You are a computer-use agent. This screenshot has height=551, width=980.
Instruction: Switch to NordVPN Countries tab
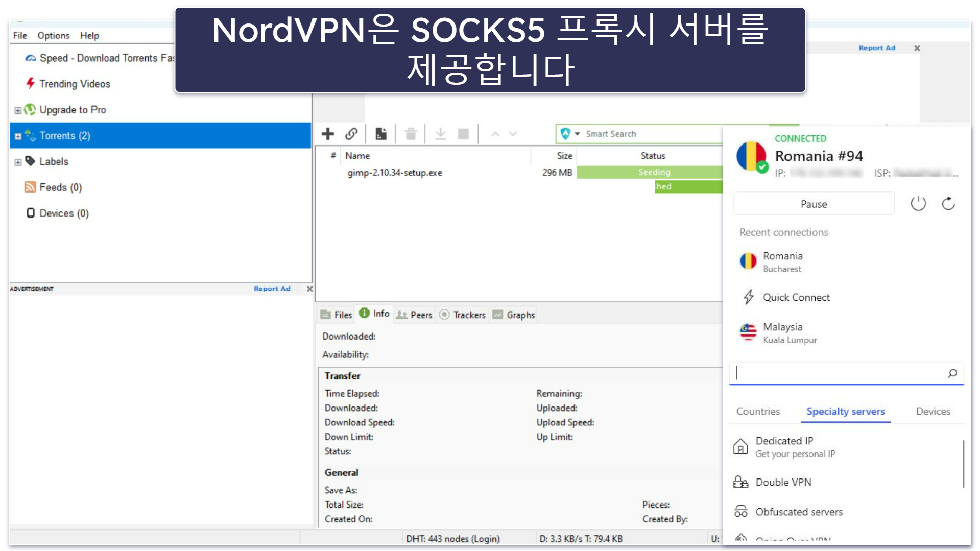[x=758, y=411]
